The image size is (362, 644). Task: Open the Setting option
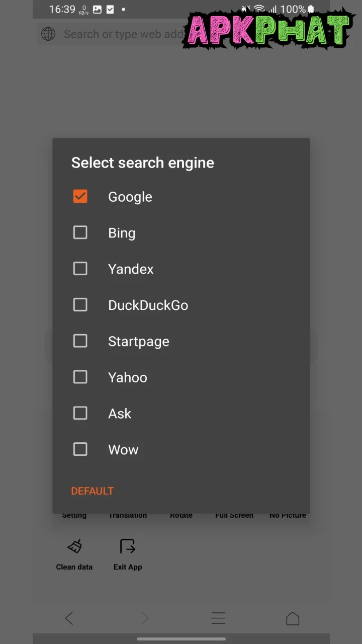74,515
